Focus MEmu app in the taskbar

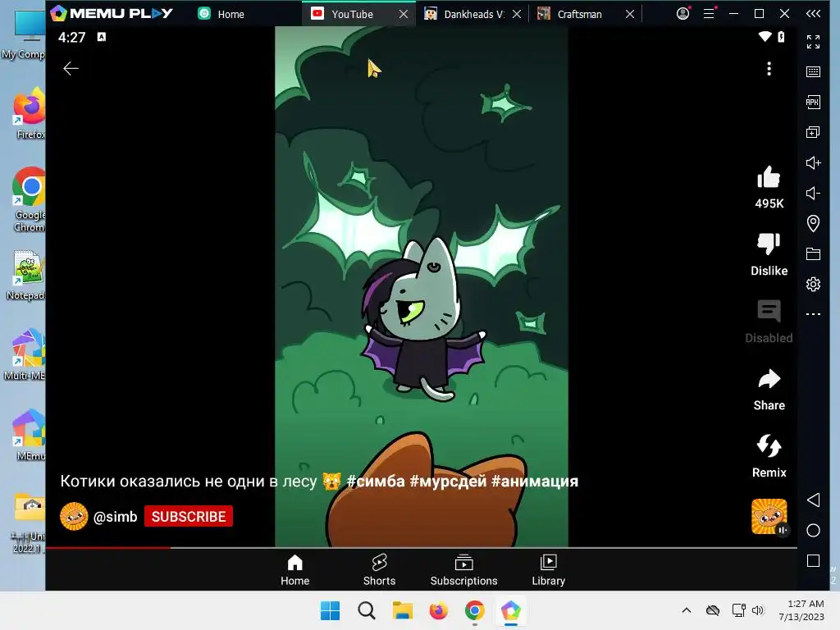click(x=510, y=610)
